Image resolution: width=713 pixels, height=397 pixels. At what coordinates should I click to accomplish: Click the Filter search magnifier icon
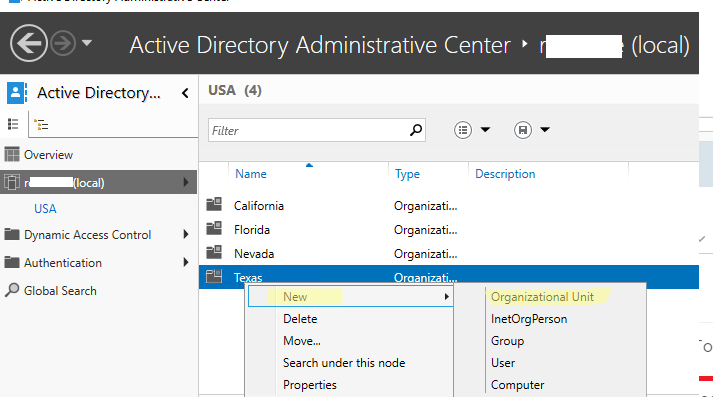coord(416,130)
